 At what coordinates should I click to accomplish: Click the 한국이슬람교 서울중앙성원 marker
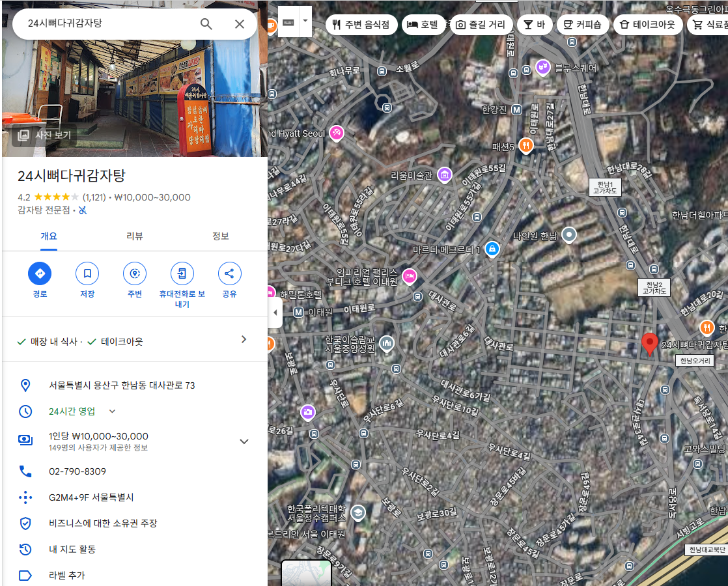pyautogui.click(x=387, y=344)
